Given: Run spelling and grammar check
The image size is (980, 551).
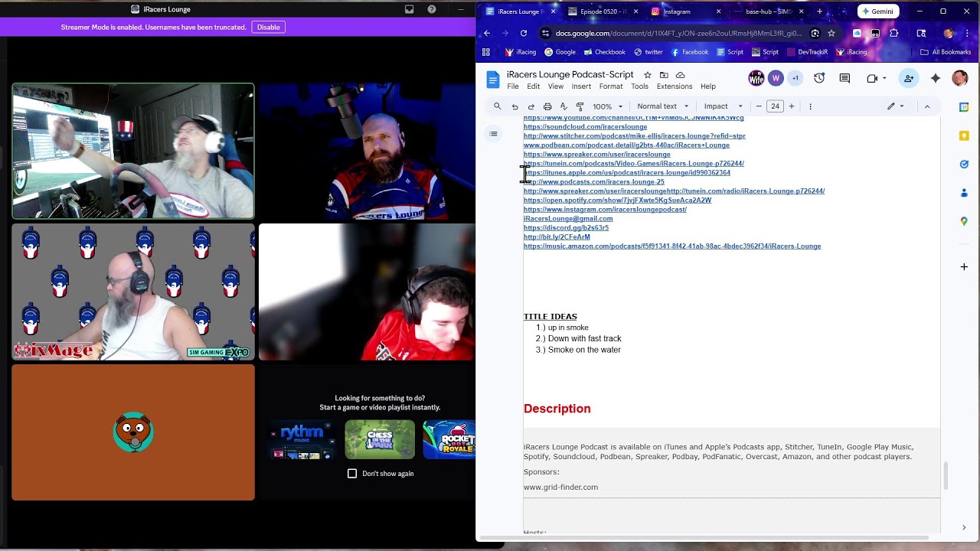Looking at the screenshot, I should pyautogui.click(x=563, y=106).
